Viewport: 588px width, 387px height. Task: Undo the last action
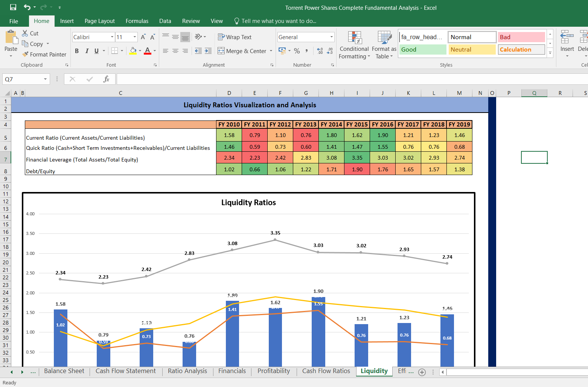coord(27,7)
